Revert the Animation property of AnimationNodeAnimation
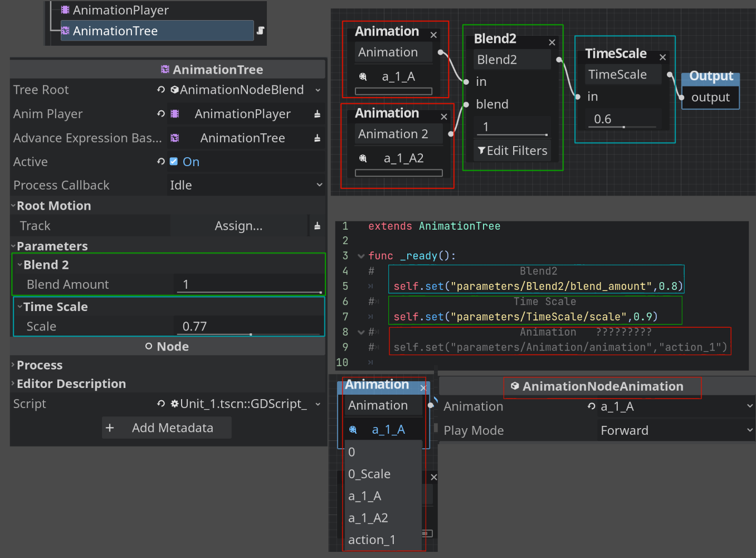The image size is (756, 558). [x=592, y=406]
